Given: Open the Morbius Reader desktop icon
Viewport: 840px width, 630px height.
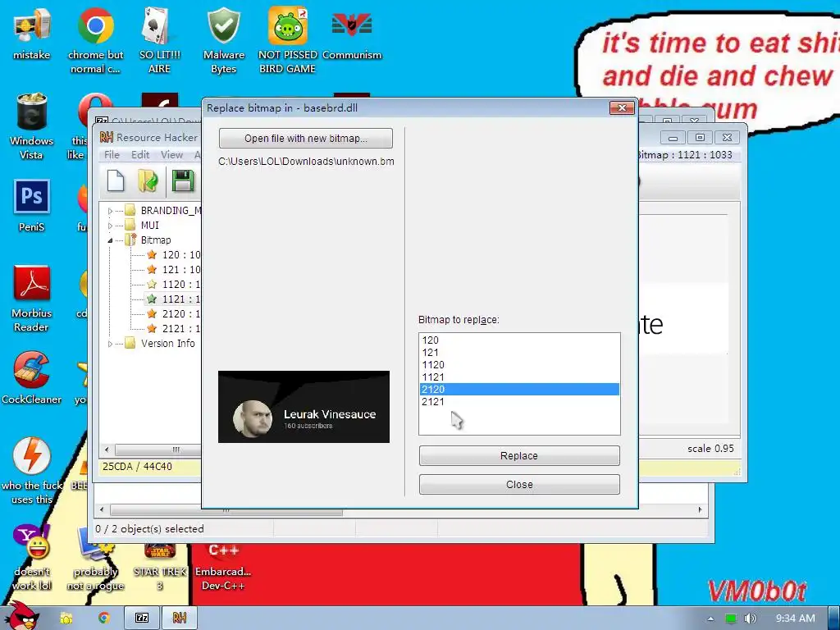Looking at the screenshot, I should pyautogui.click(x=32, y=299).
